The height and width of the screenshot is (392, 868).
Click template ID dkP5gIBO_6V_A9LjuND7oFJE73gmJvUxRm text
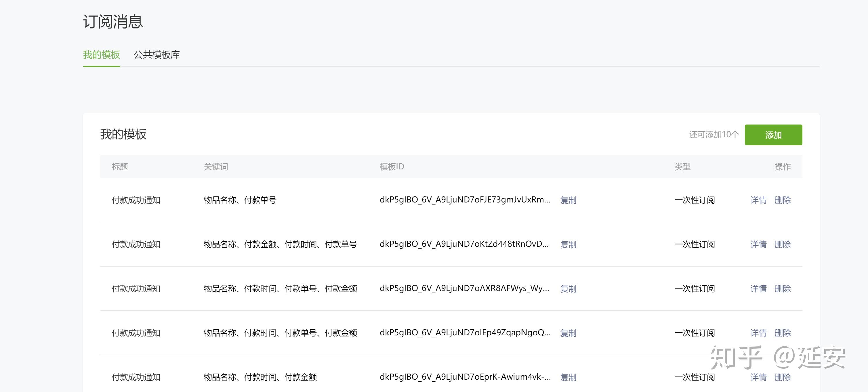pyautogui.click(x=465, y=200)
